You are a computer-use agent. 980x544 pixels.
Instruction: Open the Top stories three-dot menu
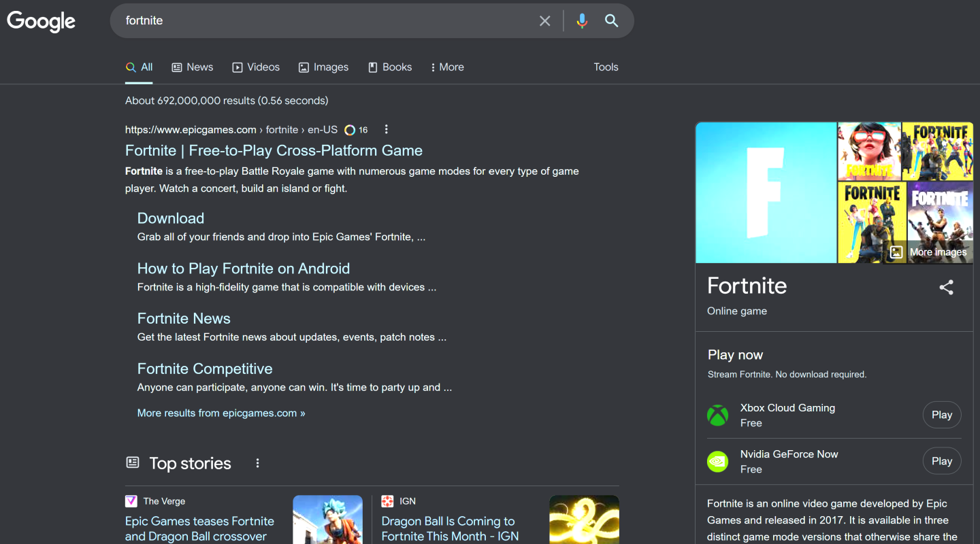tap(257, 462)
